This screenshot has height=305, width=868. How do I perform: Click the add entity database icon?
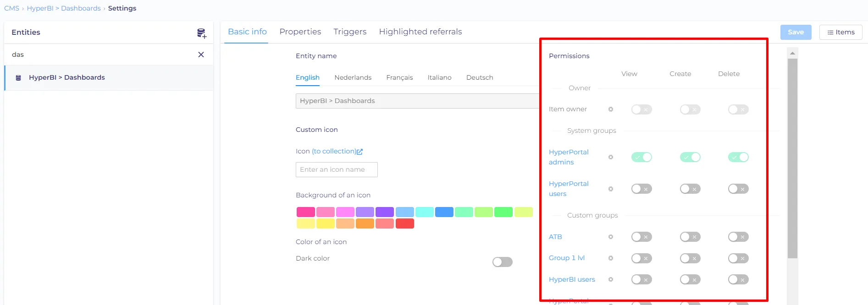pos(202,33)
